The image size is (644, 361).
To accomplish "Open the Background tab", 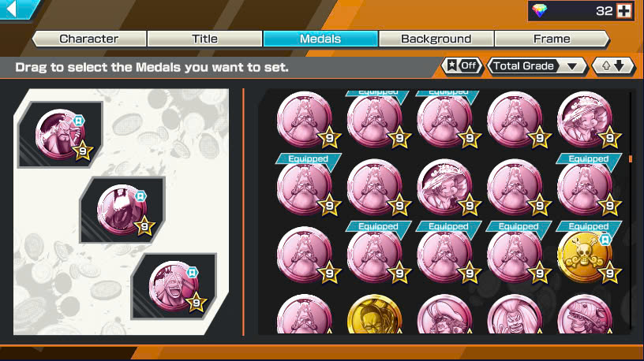I will coord(436,39).
